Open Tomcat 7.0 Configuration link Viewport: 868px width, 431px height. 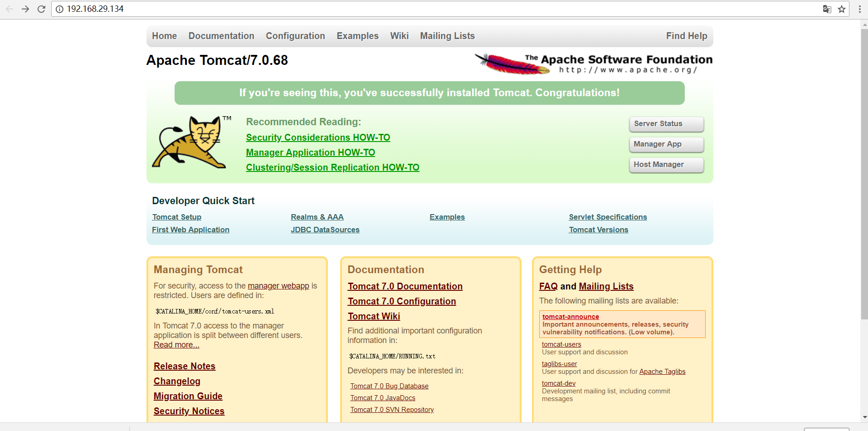pyautogui.click(x=402, y=301)
